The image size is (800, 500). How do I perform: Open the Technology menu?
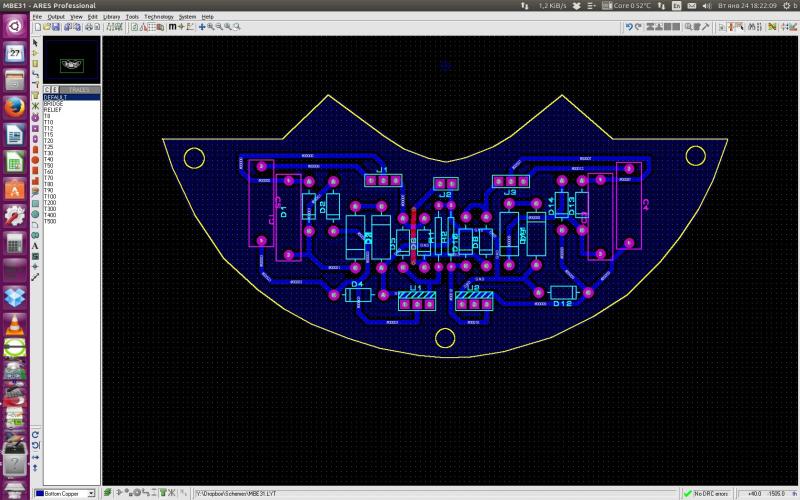[158, 17]
